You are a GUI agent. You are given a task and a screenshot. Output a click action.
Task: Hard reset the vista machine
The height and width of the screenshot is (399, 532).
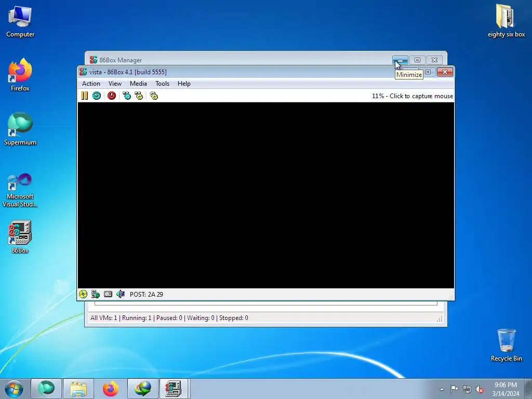click(97, 96)
